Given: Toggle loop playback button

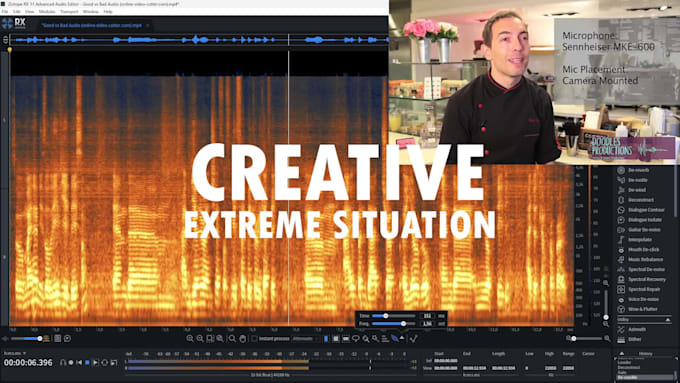Looking at the screenshot, I should (x=105, y=363).
